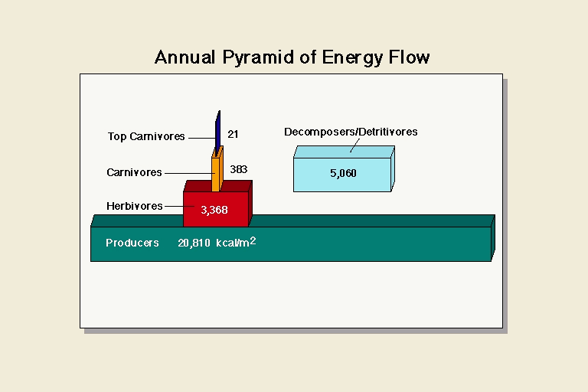Screen dimensions: 588x392
Task: Select the 5,060 value in light blue box
Action: point(343,173)
